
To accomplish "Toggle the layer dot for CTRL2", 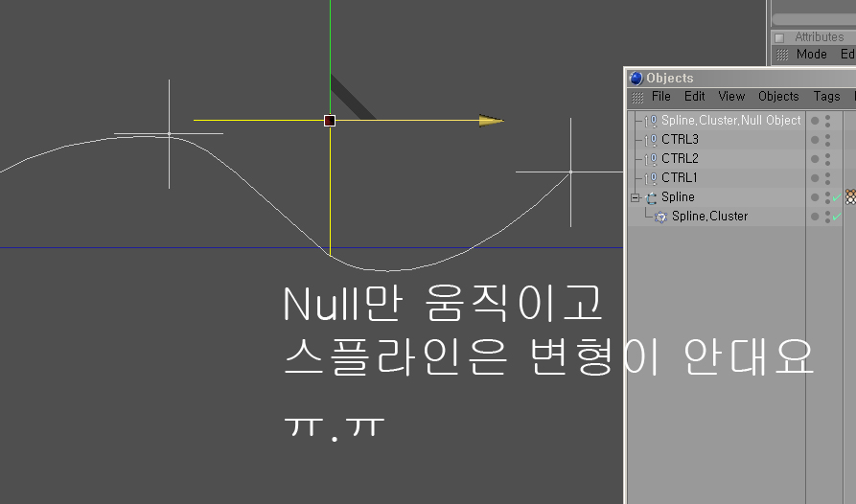I will tap(815, 159).
